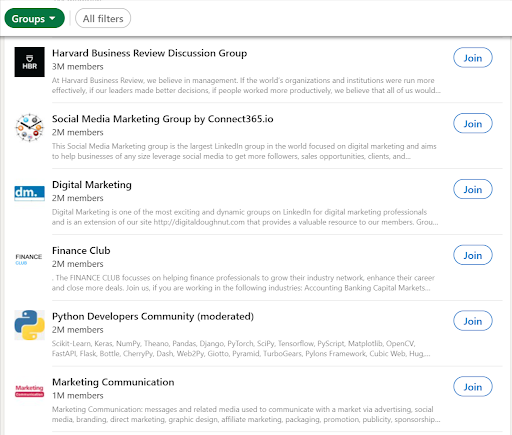The width and height of the screenshot is (512, 435).
Task: Click '2M members' under Finance Club
Action: pyautogui.click(x=78, y=264)
